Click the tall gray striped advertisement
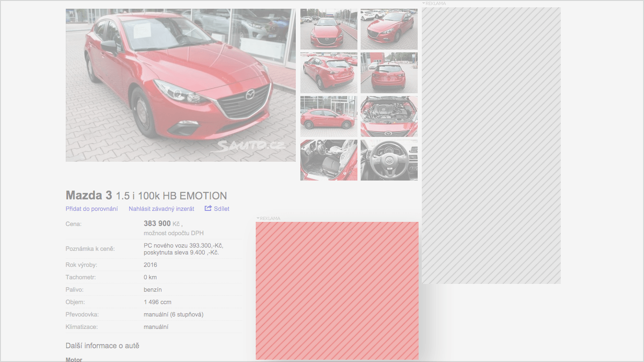Screen dimensions: 644x362 tap(491, 145)
